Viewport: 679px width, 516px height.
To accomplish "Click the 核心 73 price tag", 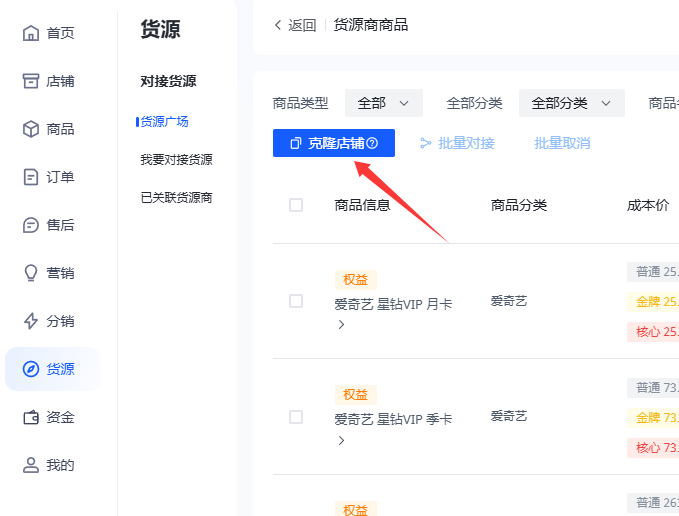I will [x=653, y=448].
